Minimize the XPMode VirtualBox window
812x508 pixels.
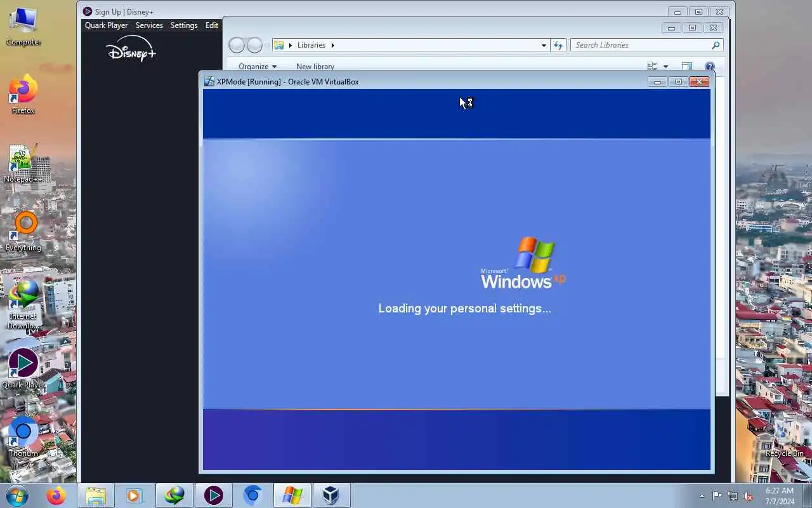(657, 81)
